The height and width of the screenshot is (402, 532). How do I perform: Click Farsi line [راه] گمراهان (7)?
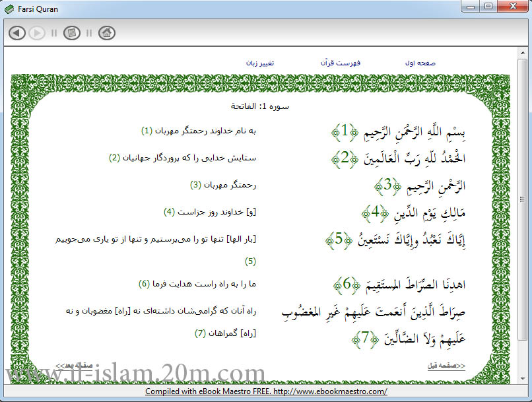tap(225, 333)
